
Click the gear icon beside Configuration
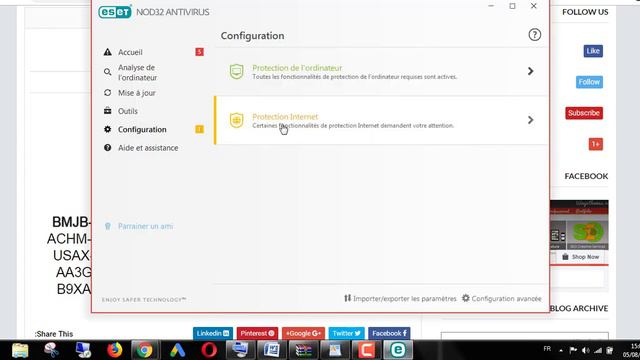pyautogui.click(x=107, y=129)
